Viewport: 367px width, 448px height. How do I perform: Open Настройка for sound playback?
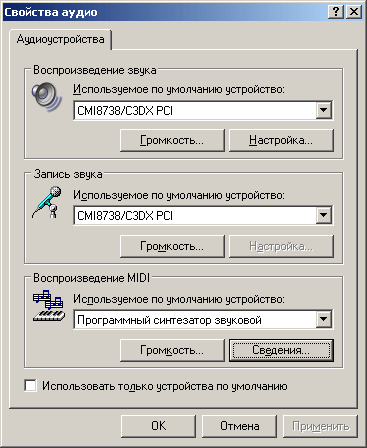coord(281,140)
